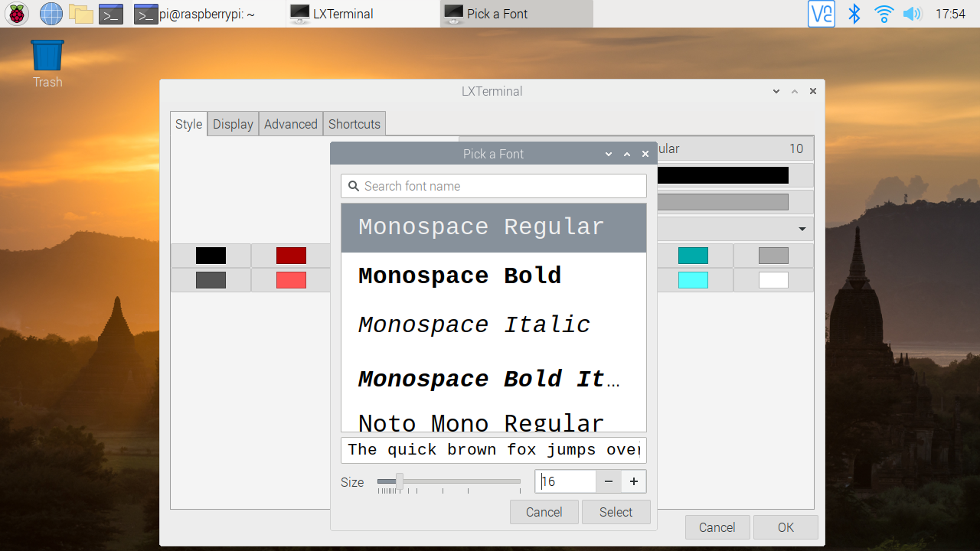Screen dimensions: 980x551
Task: Pick the dark red palette swatch
Action: click(x=291, y=256)
